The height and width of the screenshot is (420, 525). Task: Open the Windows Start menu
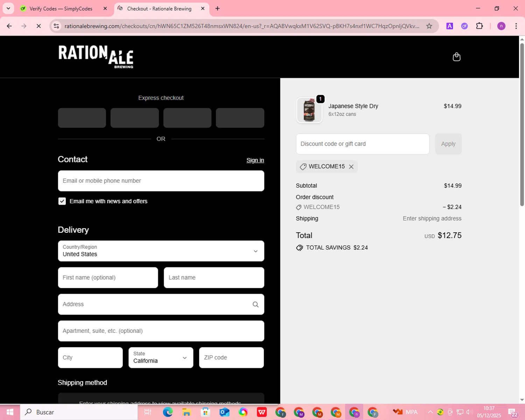click(x=10, y=412)
